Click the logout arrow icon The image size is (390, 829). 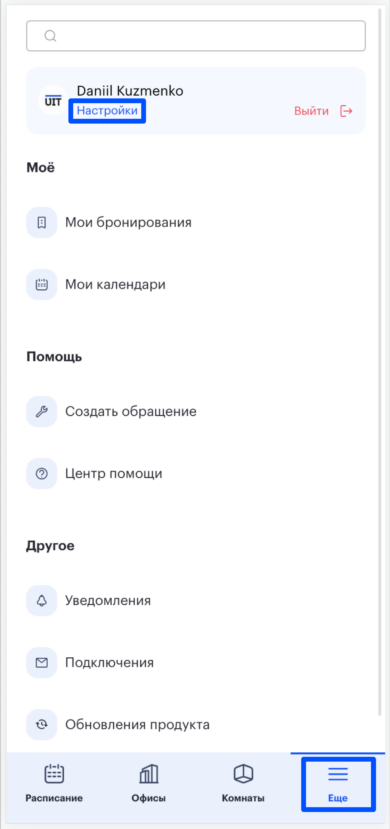click(346, 111)
